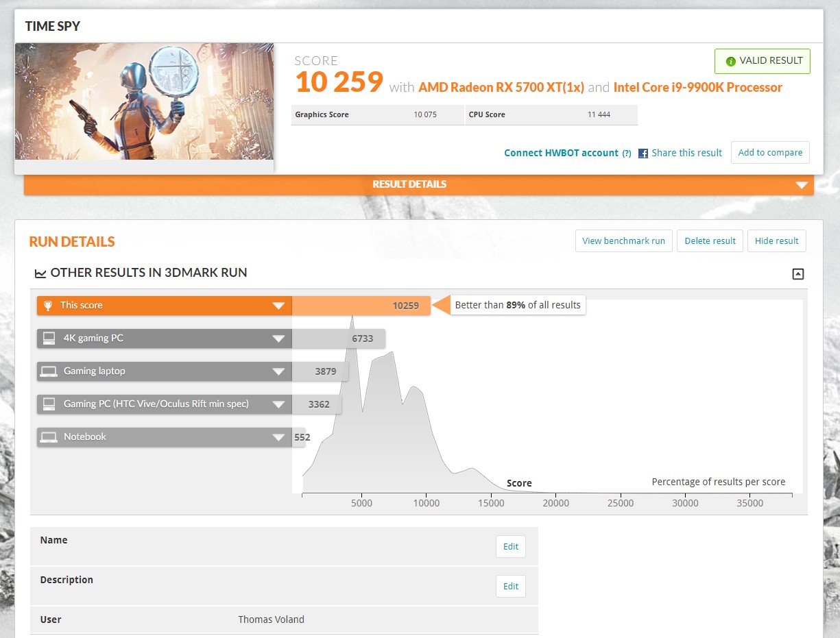Open Connect HWBOT account link
840x638 pixels.
click(x=561, y=153)
